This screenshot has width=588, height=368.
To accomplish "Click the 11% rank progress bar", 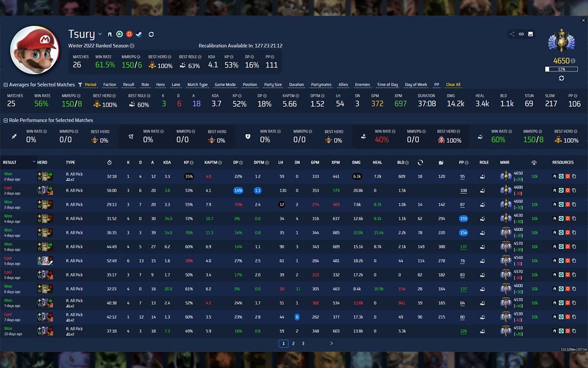I will 563,69.
